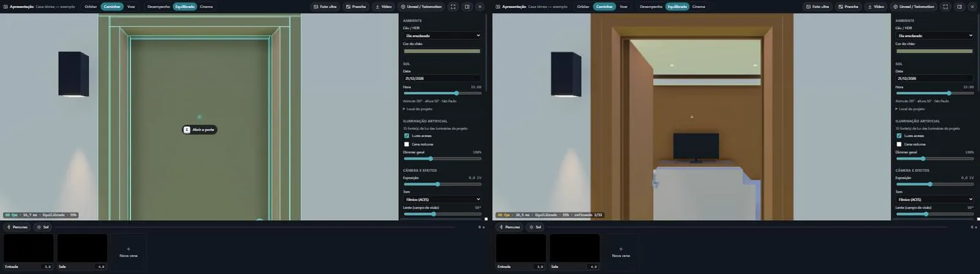
Task: Click Cor do chão swatch in left window
Action: coord(442,51)
